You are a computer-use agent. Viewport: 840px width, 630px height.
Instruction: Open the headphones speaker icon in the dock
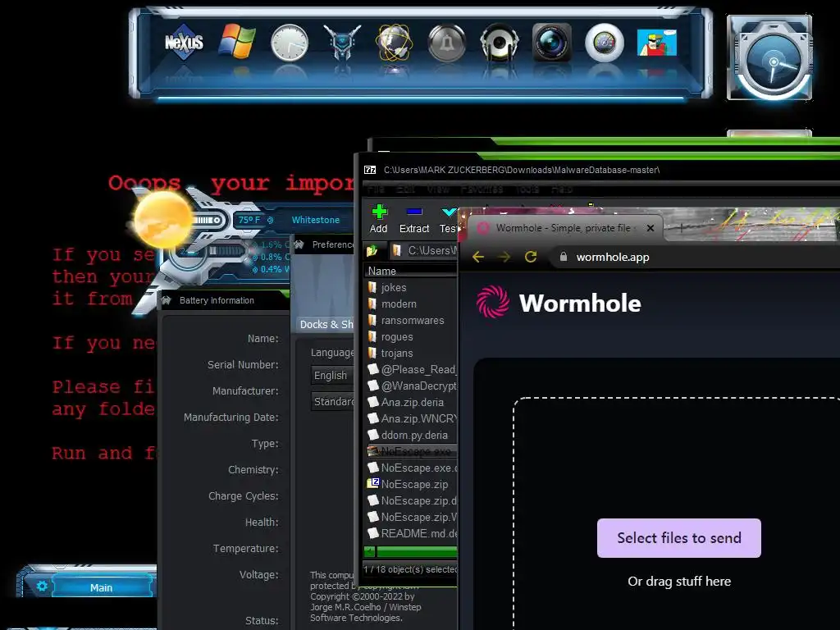pyautogui.click(x=500, y=43)
